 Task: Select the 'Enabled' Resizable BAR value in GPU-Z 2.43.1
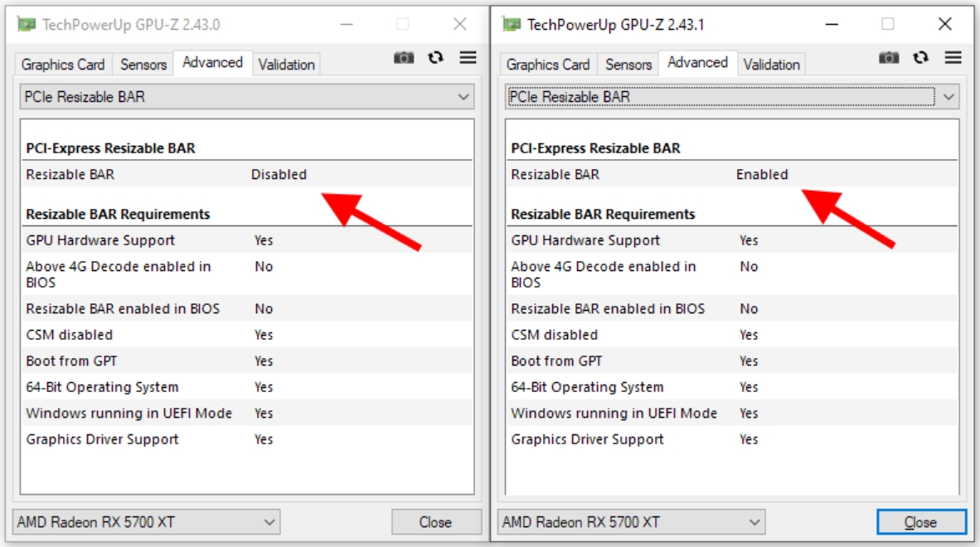762,174
